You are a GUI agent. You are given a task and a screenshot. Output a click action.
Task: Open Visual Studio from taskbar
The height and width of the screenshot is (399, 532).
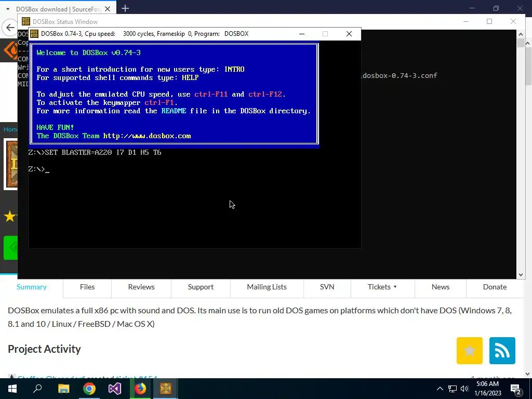(x=115, y=389)
